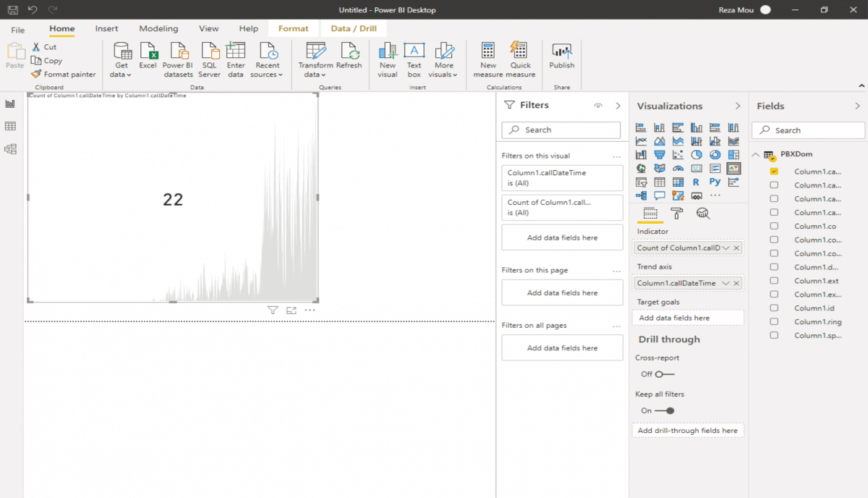Open Trend axis field dropdown arrow

[726, 283]
